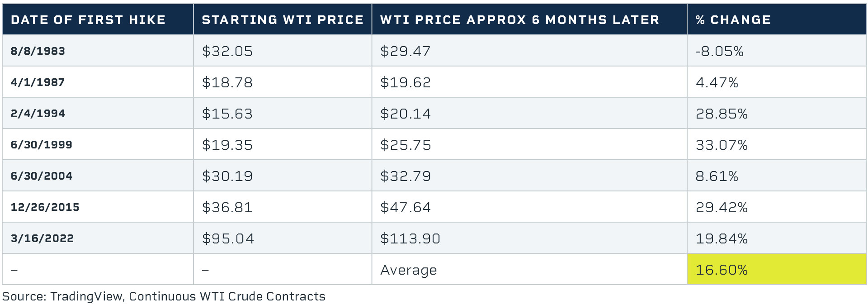Select the 12/26/2015 date cell
This screenshot has height=305, width=868.
tap(45, 207)
